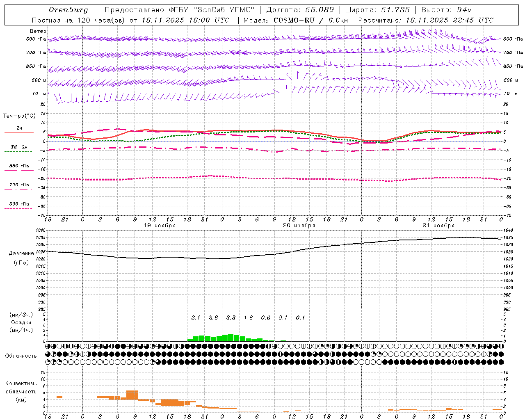Click the "850 гПа" entry in temperature legend
Image resolution: width=525 pixels, height=420 pixels.
pos(19,166)
